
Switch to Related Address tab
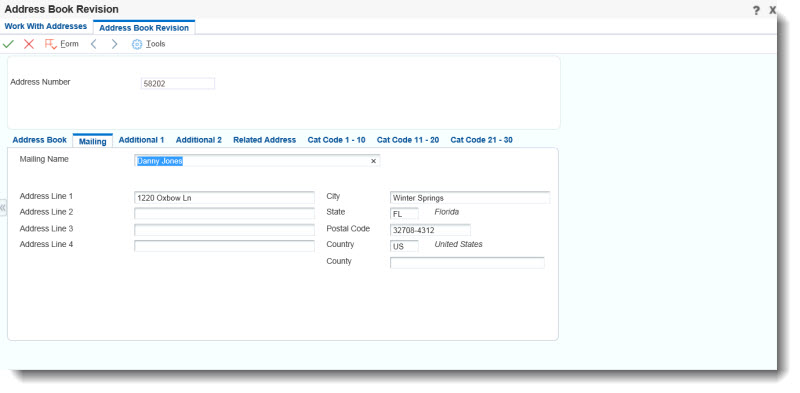click(x=265, y=140)
